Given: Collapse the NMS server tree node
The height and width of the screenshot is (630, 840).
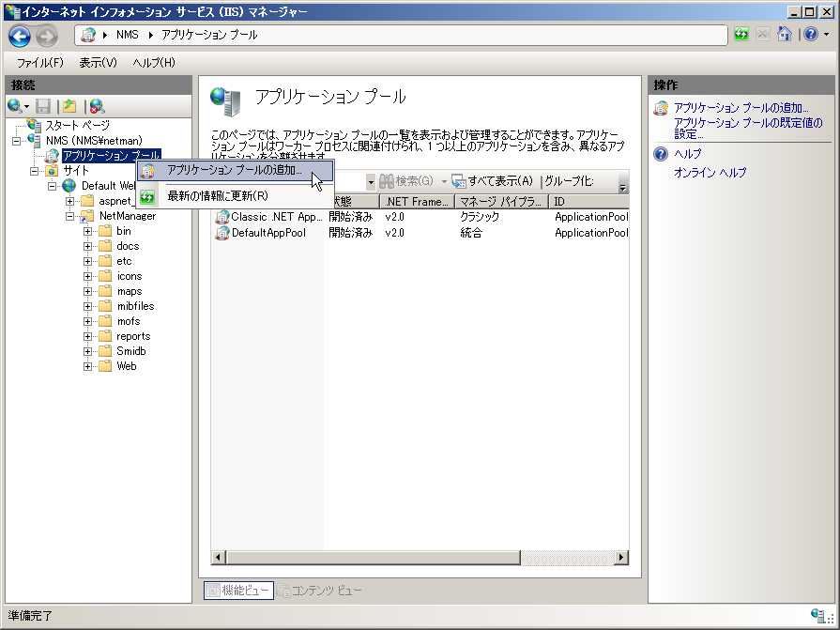Looking at the screenshot, I should click(17, 141).
